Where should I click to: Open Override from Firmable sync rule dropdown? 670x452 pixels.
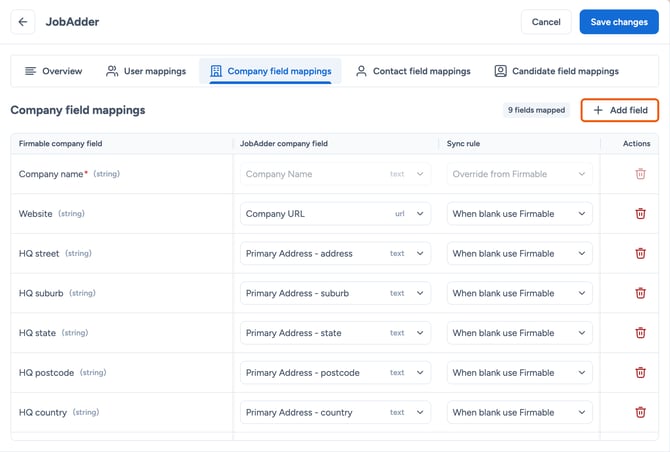coord(520,174)
